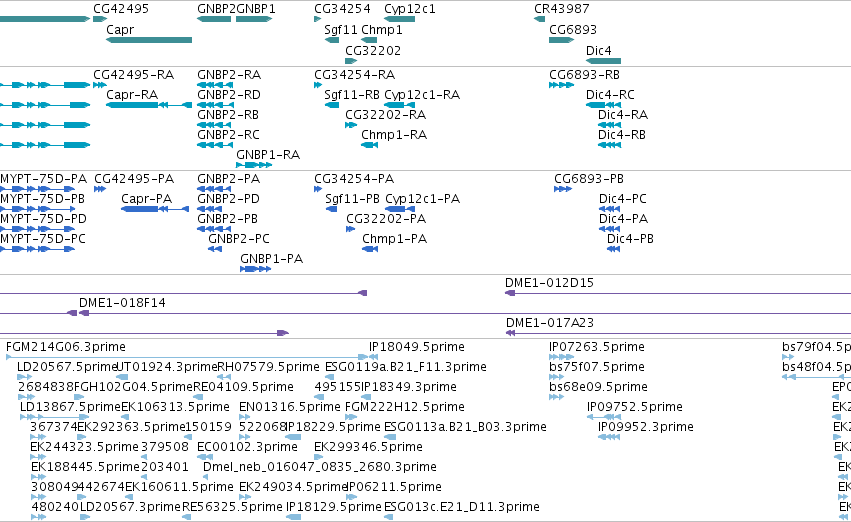Click the IP07263.5prime EST label
This screenshot has height=522, width=851.
pos(597,347)
